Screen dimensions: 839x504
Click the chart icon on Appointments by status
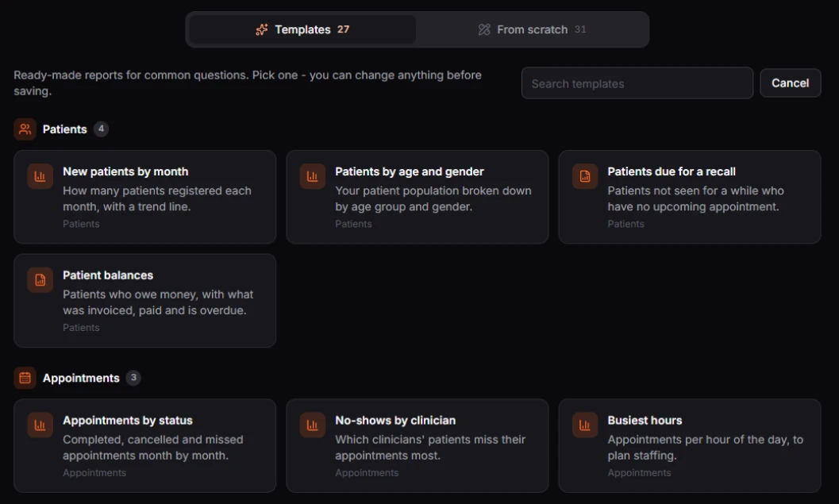pyautogui.click(x=40, y=425)
